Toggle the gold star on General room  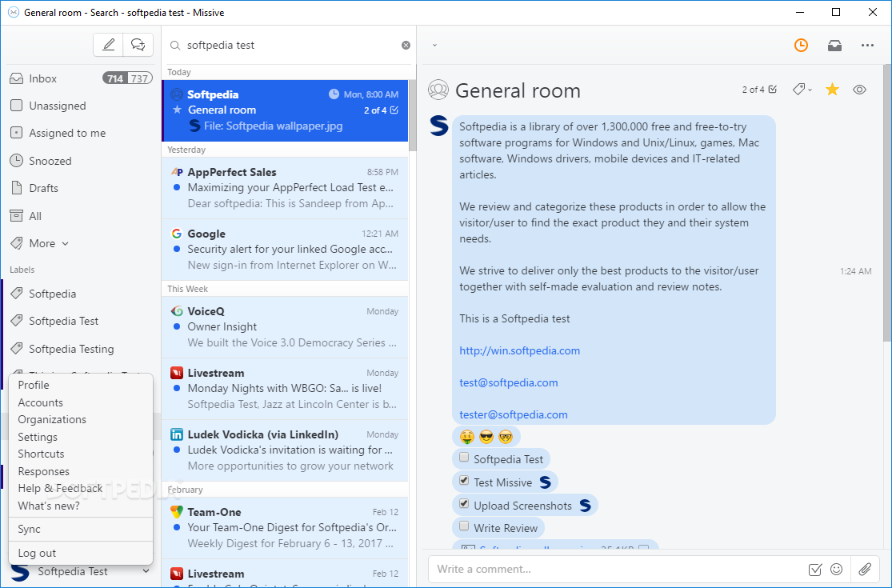[832, 90]
